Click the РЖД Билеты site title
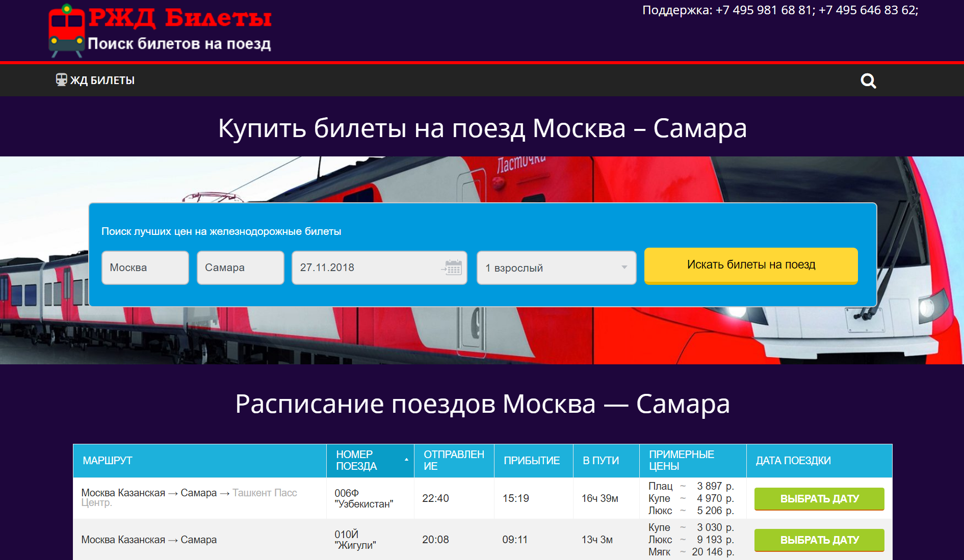The image size is (964, 560). click(x=180, y=18)
